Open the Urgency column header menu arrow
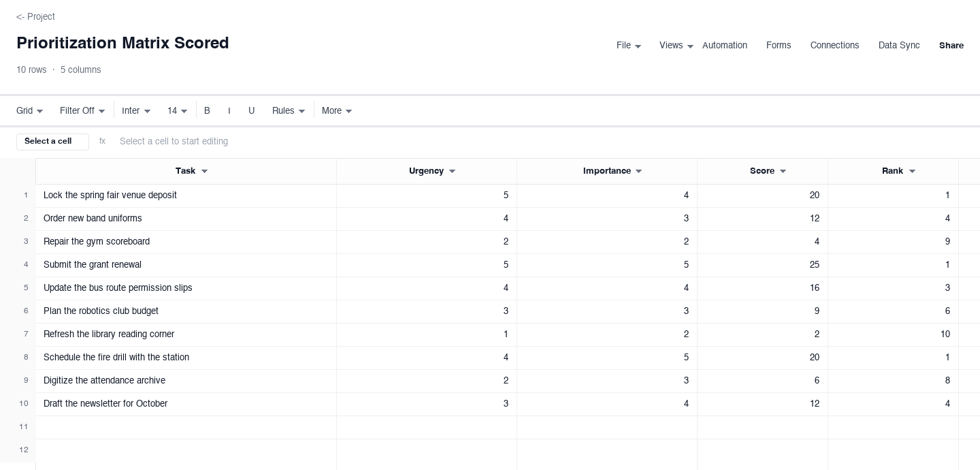The image size is (980, 470). point(452,172)
